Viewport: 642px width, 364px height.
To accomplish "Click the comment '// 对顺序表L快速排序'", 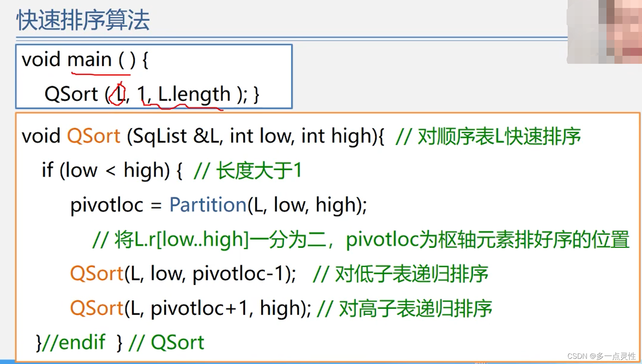I will [488, 136].
